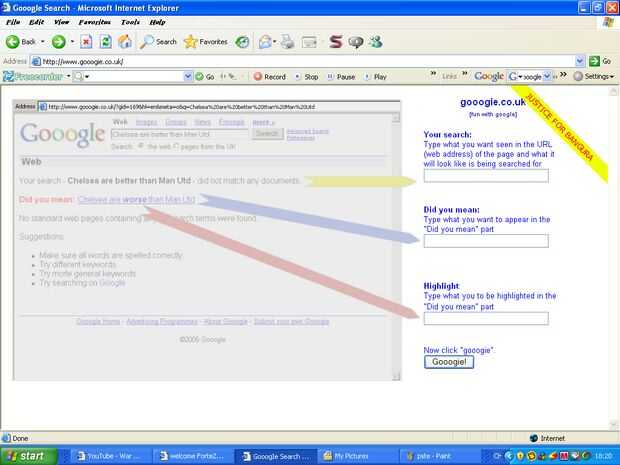The width and height of the screenshot is (620, 465).
Task: Click the Did you mean input field
Action: (x=486, y=241)
